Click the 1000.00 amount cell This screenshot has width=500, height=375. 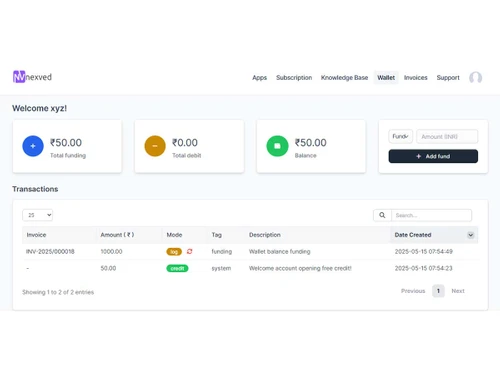click(x=111, y=252)
